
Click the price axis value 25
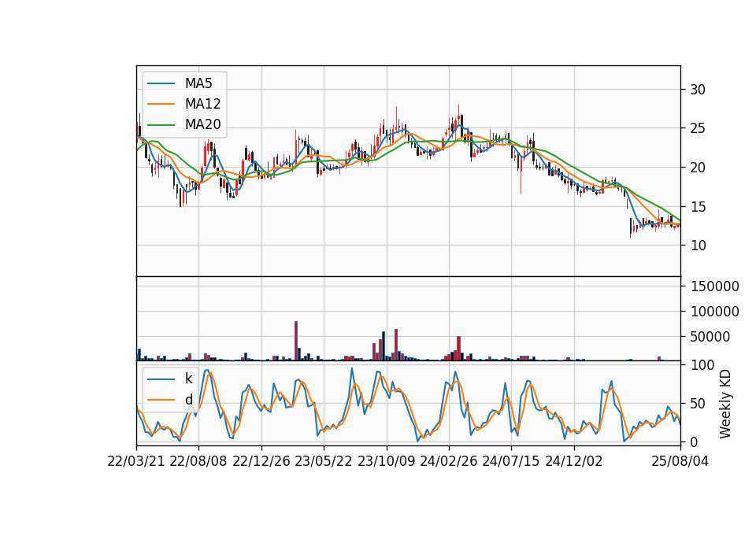697,128
